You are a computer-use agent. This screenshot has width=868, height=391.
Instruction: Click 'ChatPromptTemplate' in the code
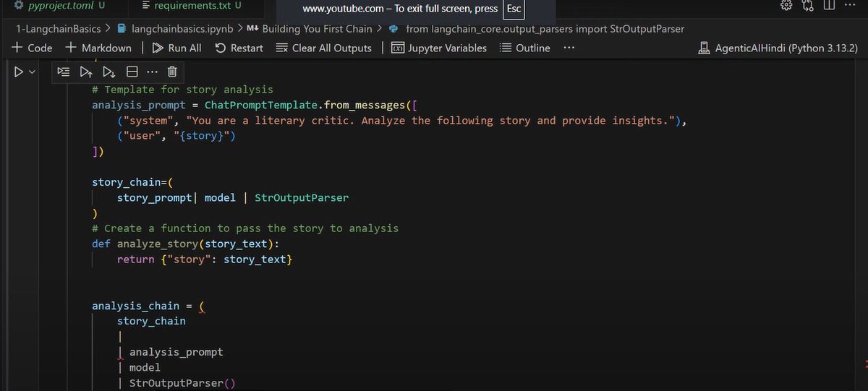pos(260,105)
